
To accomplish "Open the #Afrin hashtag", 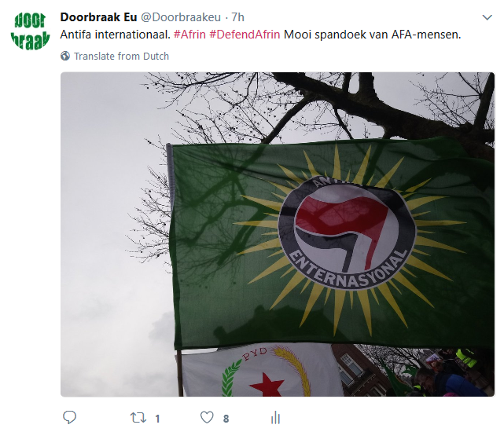I will coord(189,35).
